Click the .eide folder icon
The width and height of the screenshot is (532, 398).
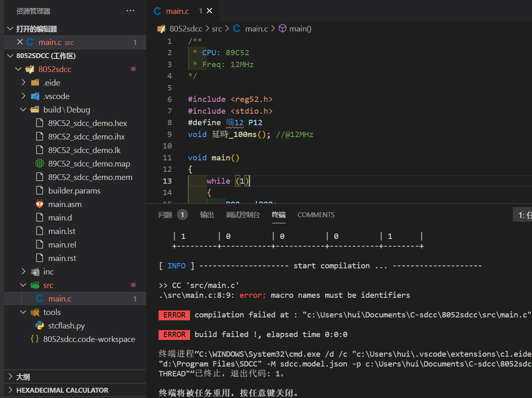tap(35, 83)
